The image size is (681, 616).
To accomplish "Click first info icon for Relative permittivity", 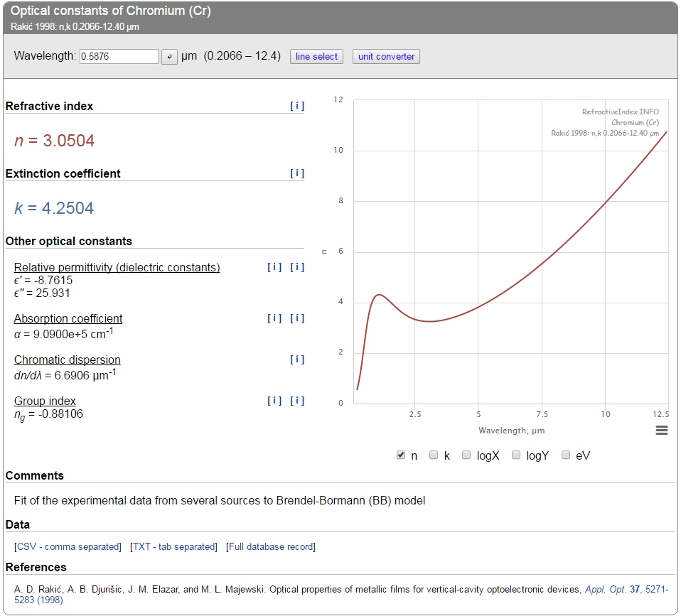I will coord(274,267).
